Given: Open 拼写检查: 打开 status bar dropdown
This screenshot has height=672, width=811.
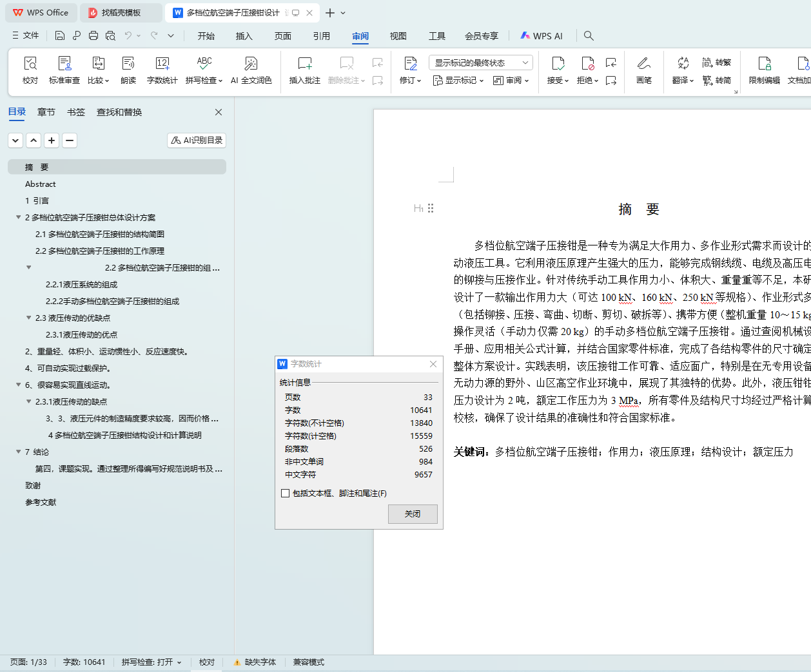Looking at the screenshot, I should coord(151,662).
